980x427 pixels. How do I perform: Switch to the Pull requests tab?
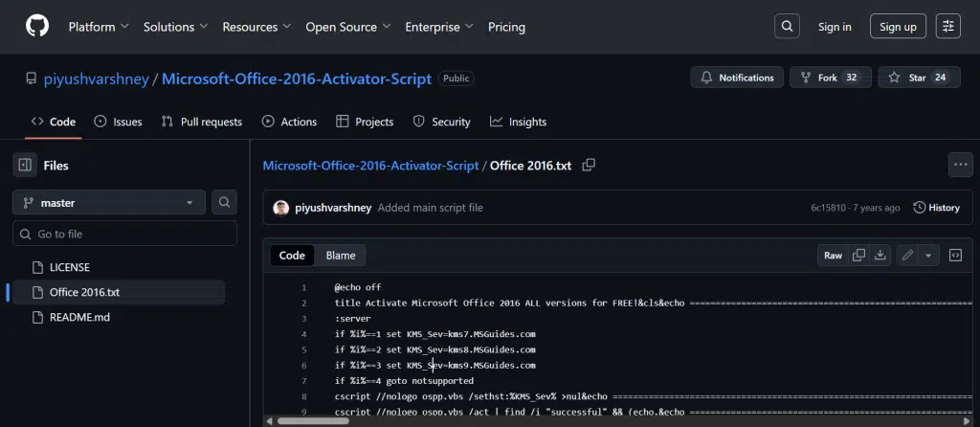click(202, 123)
